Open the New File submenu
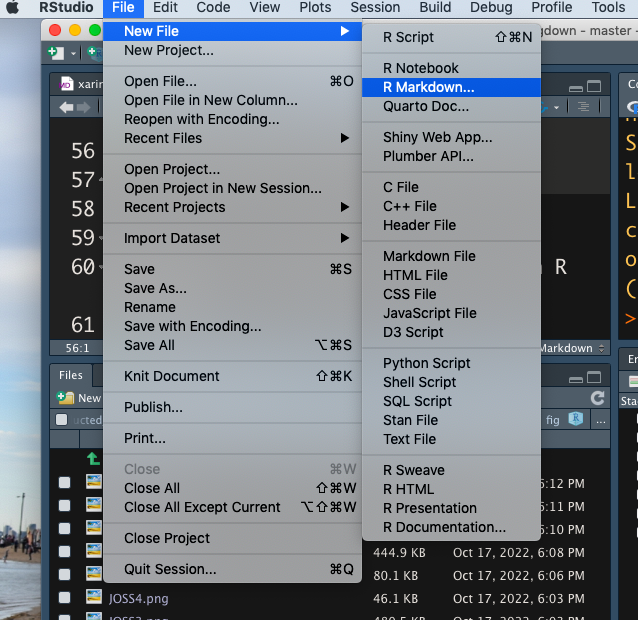Viewport: 638px width, 620px height. [x=232, y=31]
